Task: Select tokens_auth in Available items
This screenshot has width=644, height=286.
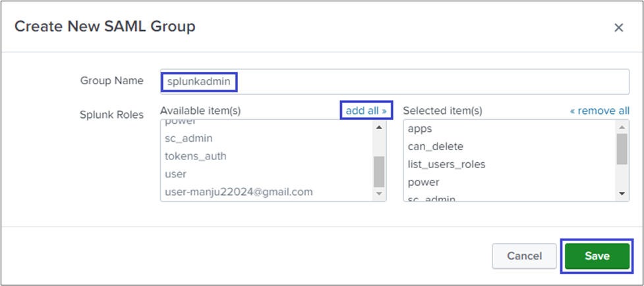Action: 196,156
